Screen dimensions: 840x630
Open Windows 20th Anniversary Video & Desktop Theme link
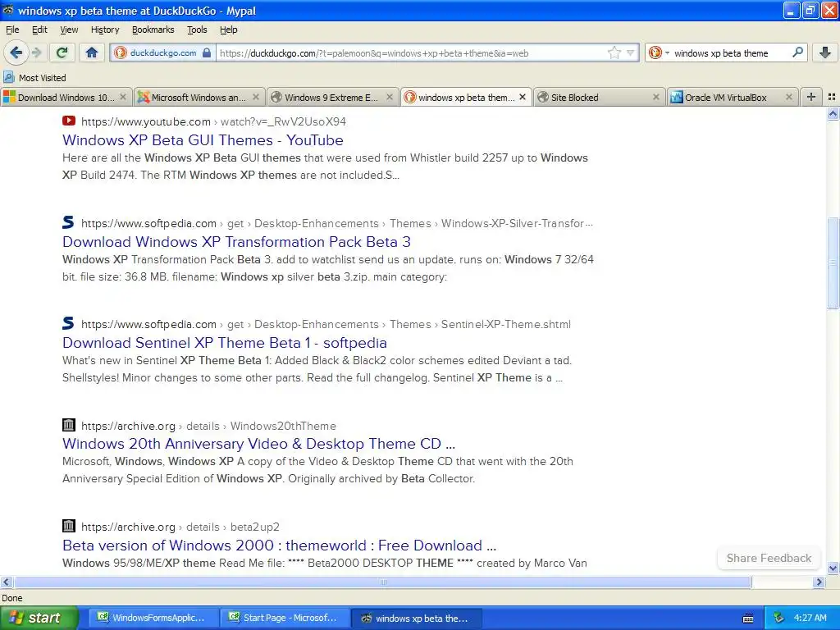click(x=258, y=444)
